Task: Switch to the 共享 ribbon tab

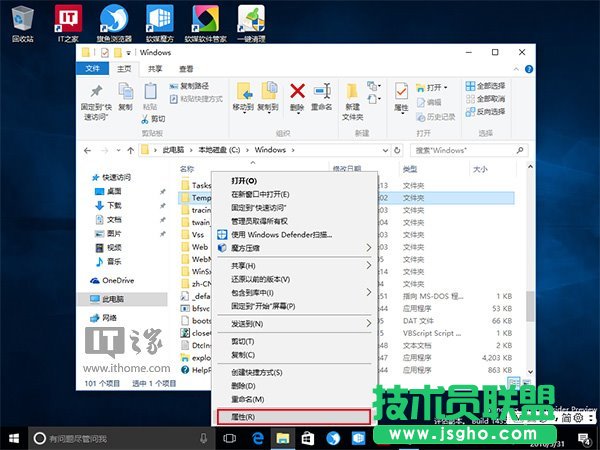Action: coord(155,69)
